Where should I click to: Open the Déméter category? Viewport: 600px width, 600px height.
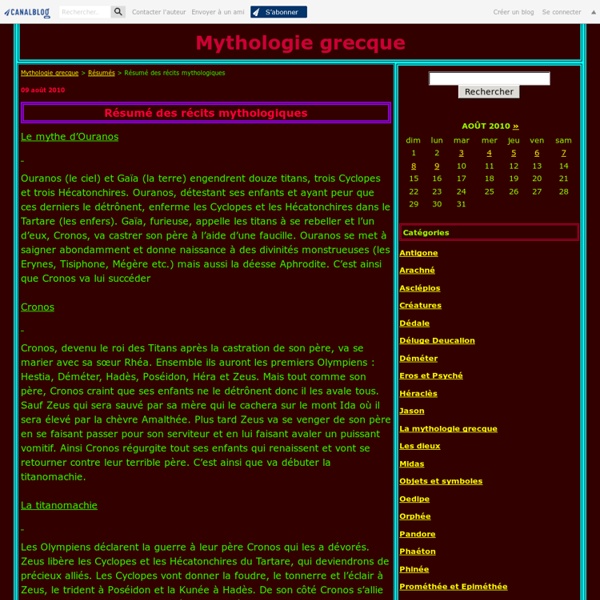[419, 359]
